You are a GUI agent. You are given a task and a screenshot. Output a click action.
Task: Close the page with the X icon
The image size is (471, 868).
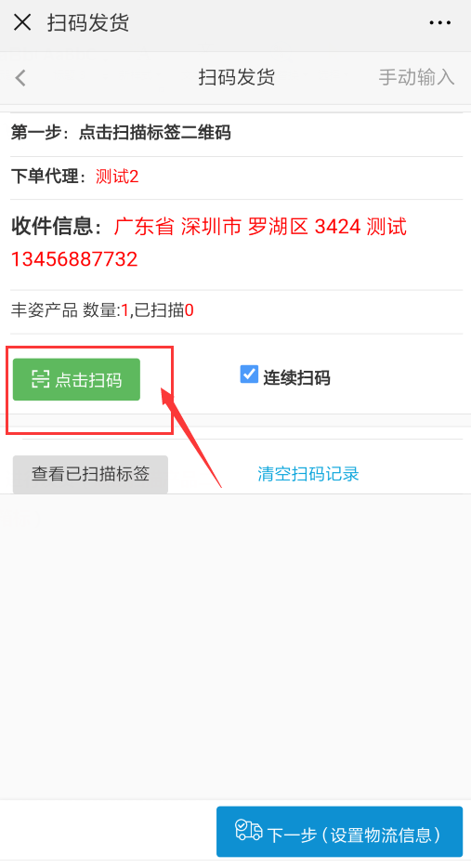point(22,22)
